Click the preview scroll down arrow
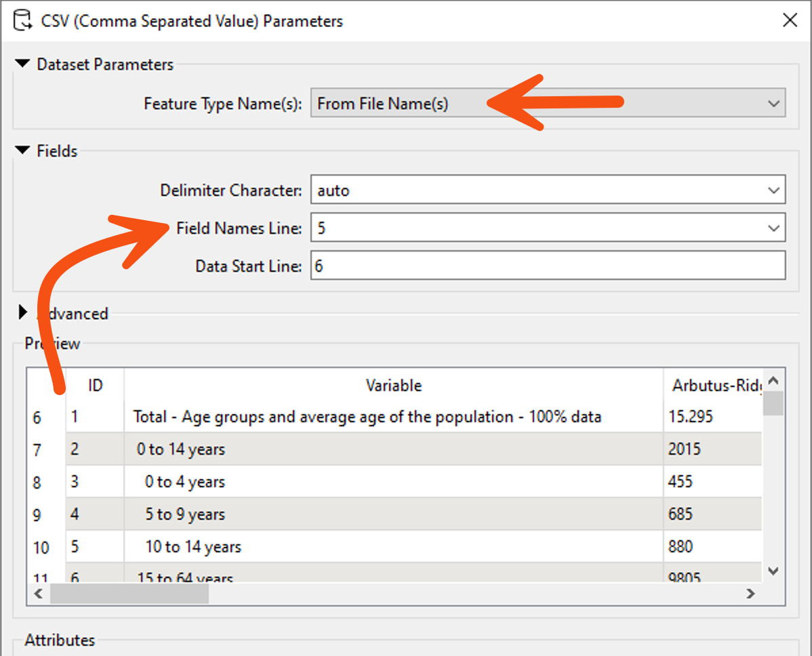The image size is (812, 656). click(x=773, y=571)
